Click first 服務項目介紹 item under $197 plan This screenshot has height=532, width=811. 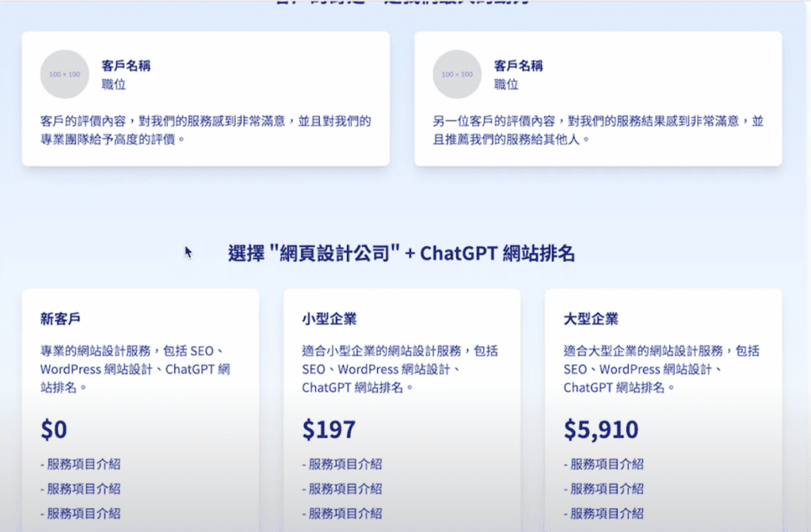(x=342, y=464)
